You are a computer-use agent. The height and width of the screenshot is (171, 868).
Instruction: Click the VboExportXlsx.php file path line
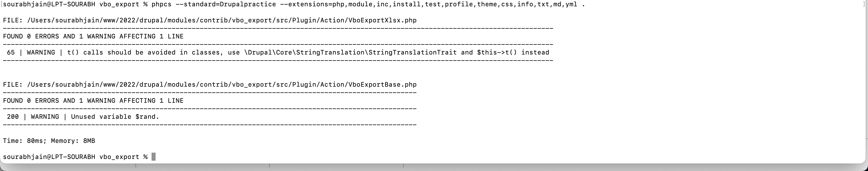[x=210, y=20]
